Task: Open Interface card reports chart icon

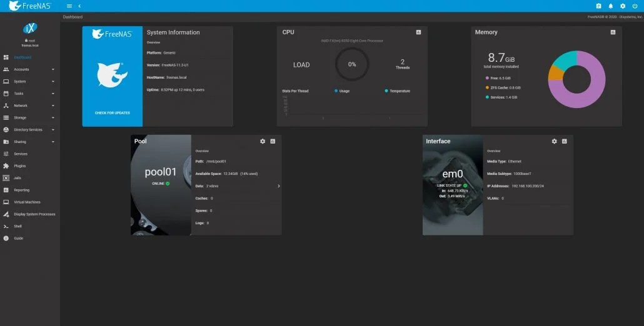Action: pyautogui.click(x=565, y=141)
